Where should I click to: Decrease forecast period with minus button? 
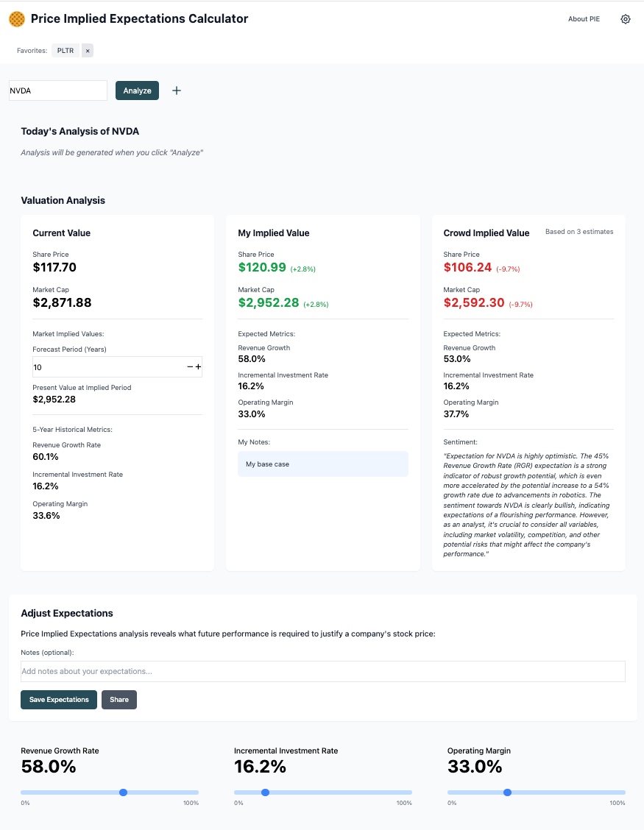coord(190,367)
